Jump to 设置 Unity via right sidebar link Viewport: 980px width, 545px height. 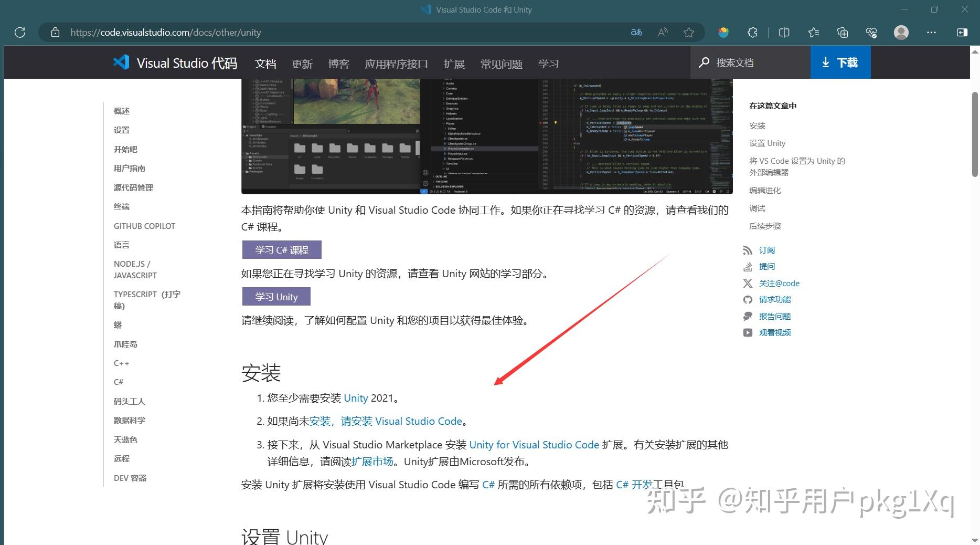pos(768,143)
